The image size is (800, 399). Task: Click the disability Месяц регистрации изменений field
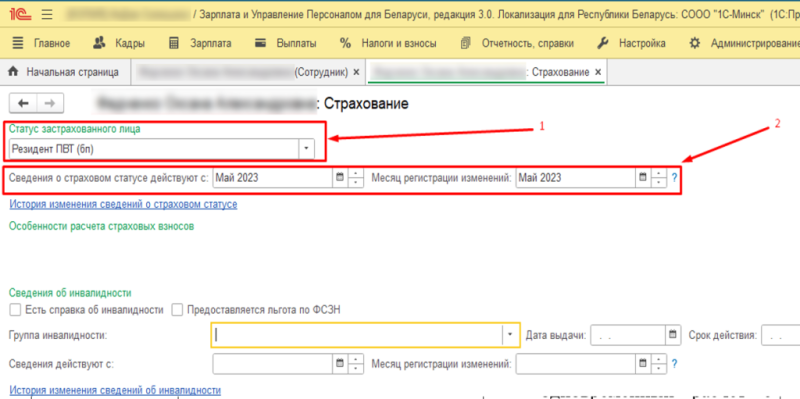(x=576, y=364)
